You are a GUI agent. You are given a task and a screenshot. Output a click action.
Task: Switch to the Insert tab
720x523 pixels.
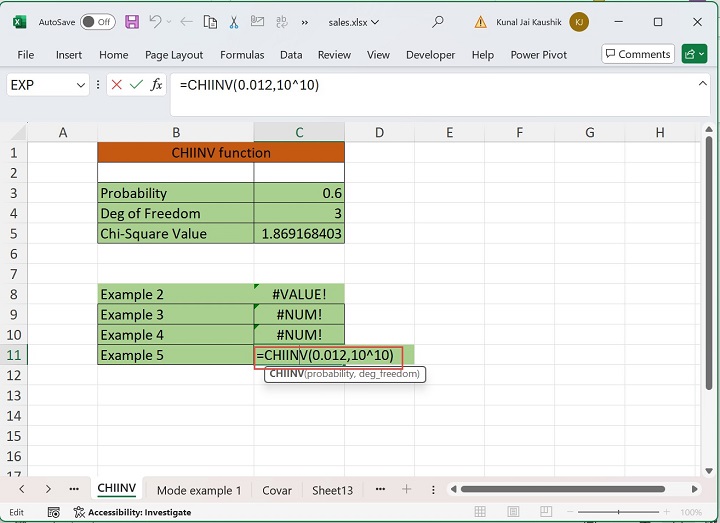[69, 55]
